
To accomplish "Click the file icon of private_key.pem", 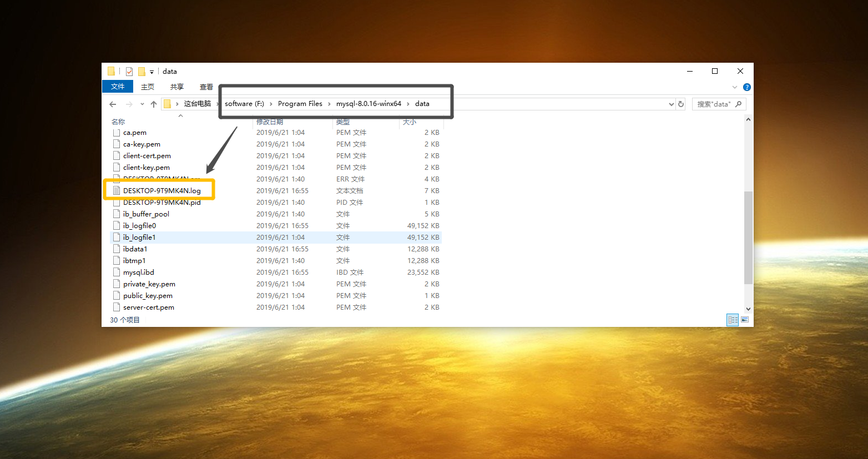I will [117, 284].
